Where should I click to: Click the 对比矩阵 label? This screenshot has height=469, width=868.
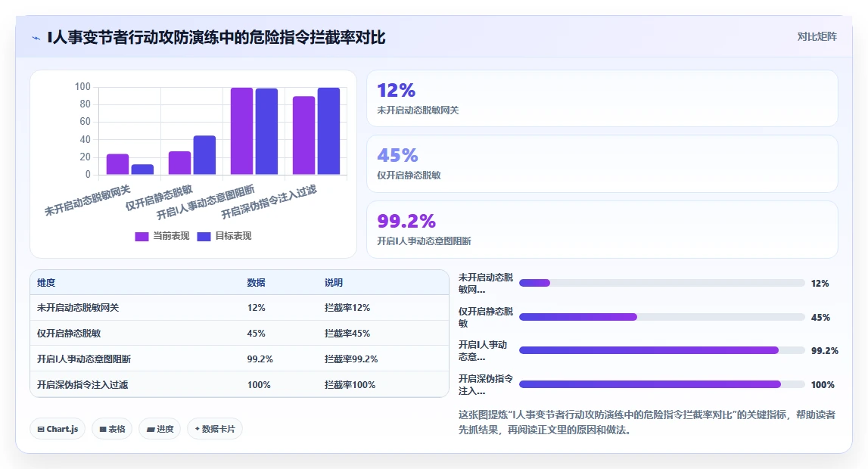point(817,36)
